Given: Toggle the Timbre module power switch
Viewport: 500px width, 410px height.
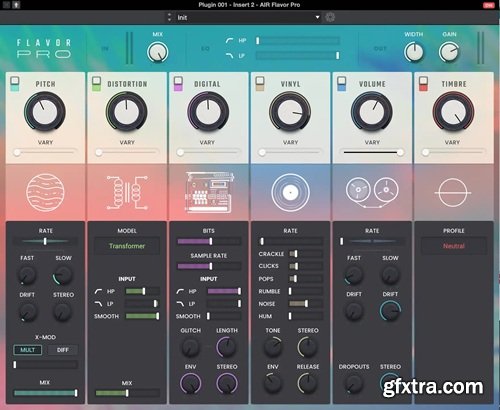Looking at the screenshot, I should click(x=423, y=84).
